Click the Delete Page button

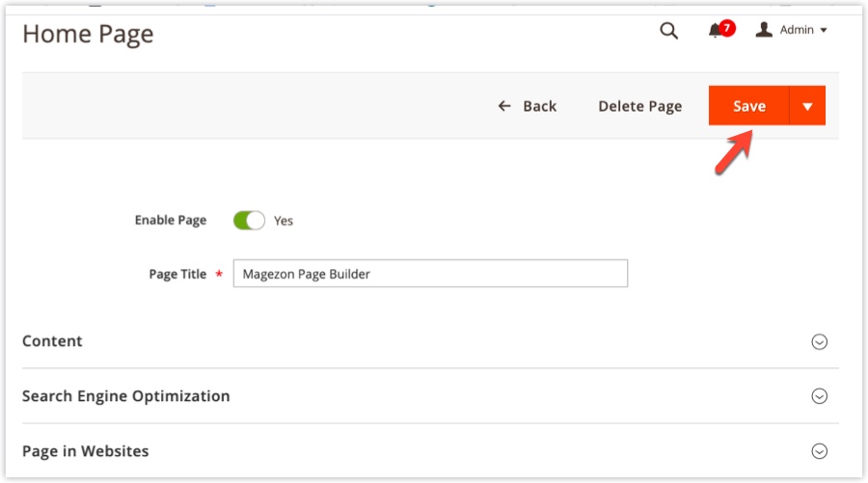(x=640, y=106)
